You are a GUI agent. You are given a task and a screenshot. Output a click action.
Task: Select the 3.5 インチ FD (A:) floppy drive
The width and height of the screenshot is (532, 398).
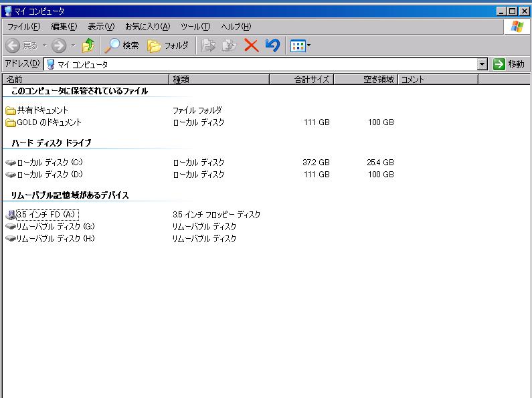(47, 215)
